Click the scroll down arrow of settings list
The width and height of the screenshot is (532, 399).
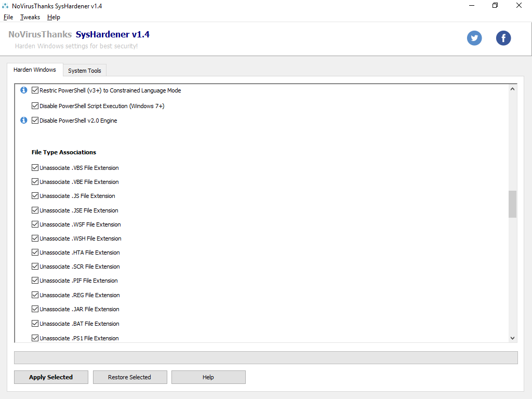point(512,338)
